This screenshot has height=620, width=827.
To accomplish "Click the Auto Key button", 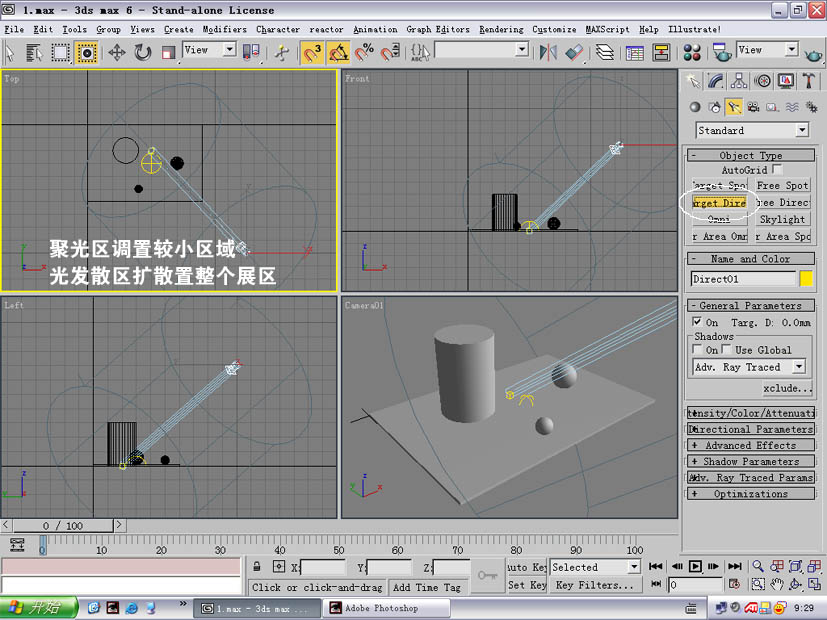I will [x=526, y=567].
